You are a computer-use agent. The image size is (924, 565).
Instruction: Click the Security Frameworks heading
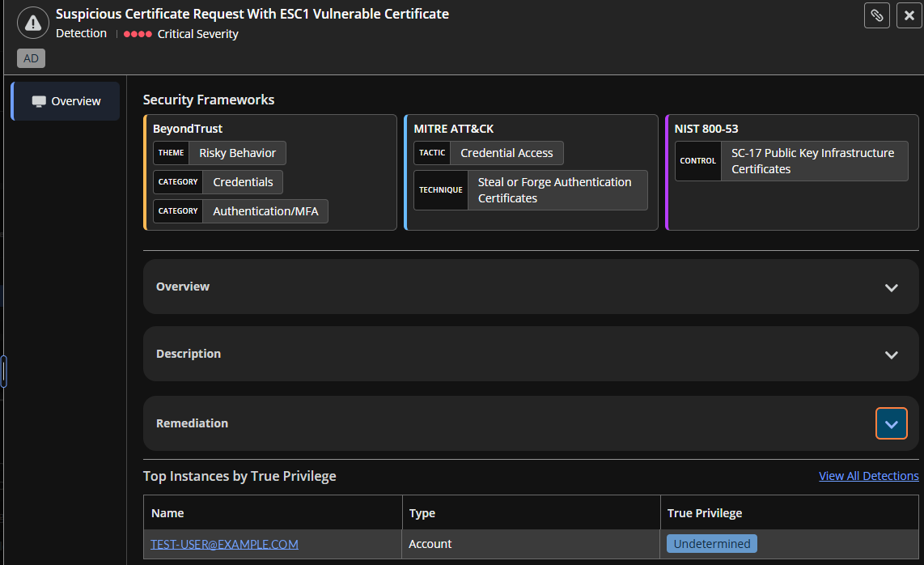point(209,100)
